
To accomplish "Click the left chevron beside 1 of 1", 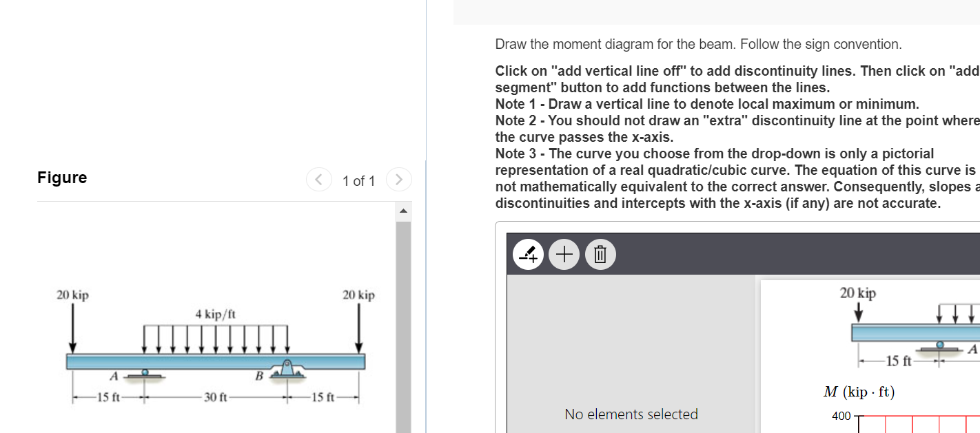I will click(x=318, y=179).
